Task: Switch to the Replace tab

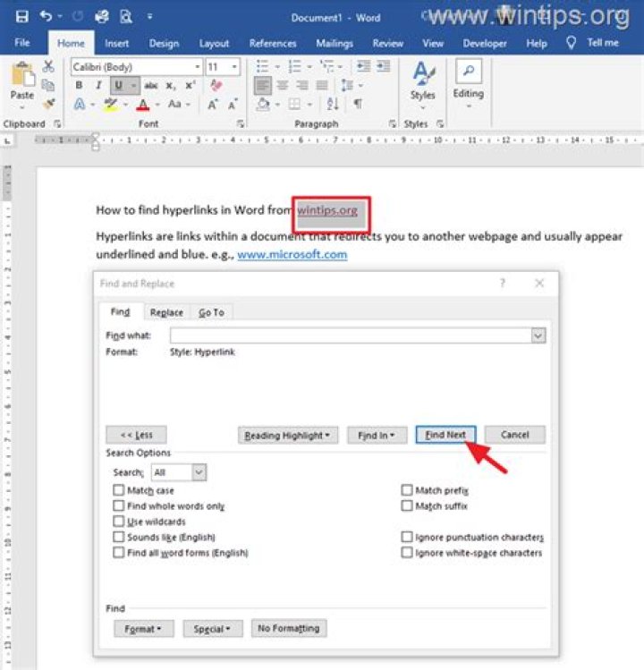Action: pyautogui.click(x=166, y=312)
